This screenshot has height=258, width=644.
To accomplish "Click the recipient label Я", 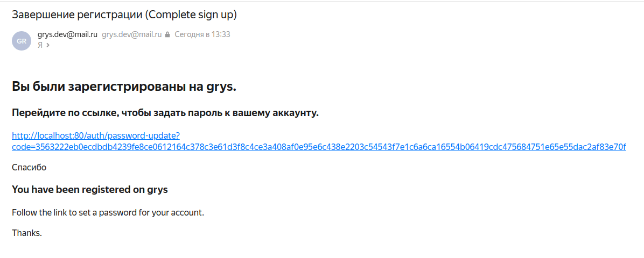I will [40, 45].
